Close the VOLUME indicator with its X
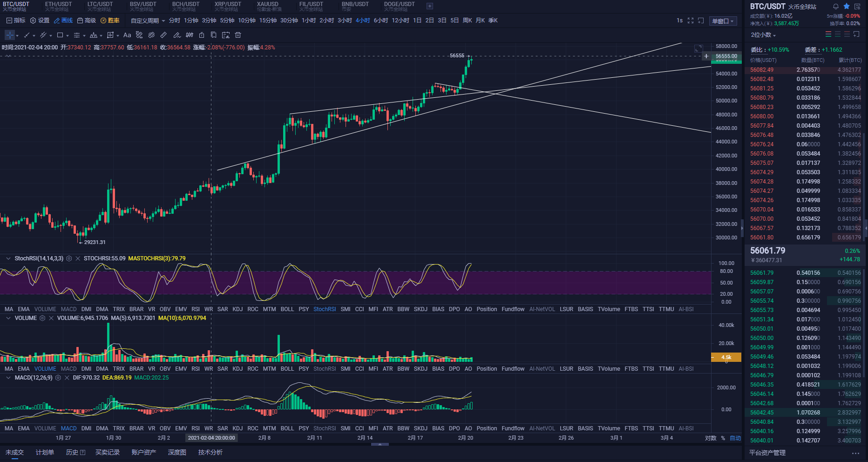The height and width of the screenshot is (462, 868). [x=51, y=318]
